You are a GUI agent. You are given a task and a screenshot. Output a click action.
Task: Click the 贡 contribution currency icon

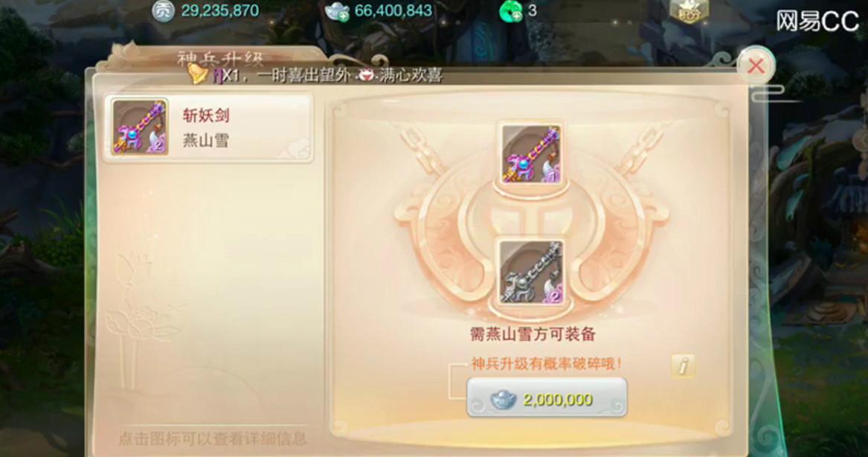(163, 11)
